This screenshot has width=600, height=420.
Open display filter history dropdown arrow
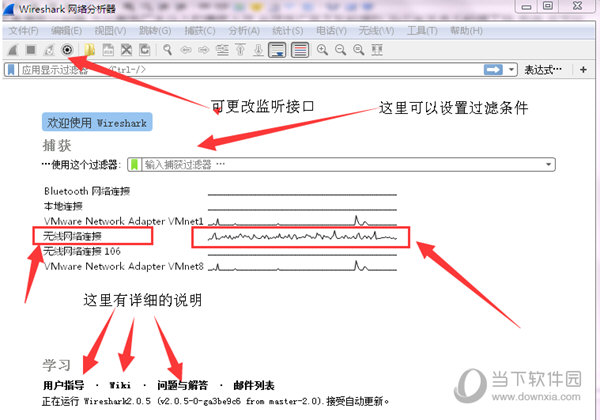(x=511, y=70)
